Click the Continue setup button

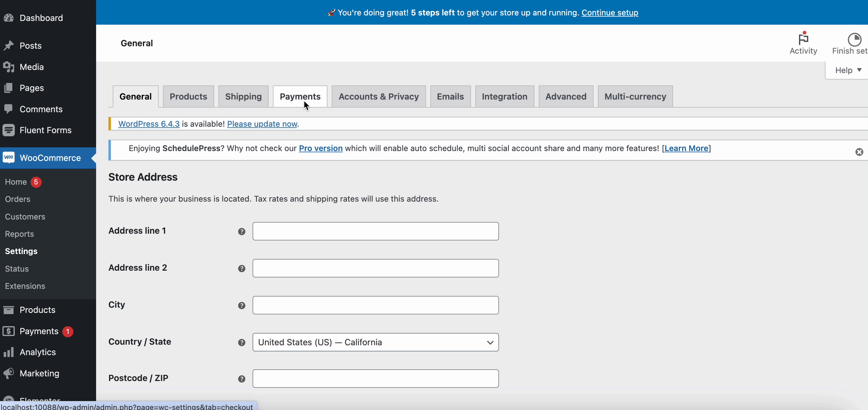[x=610, y=12]
